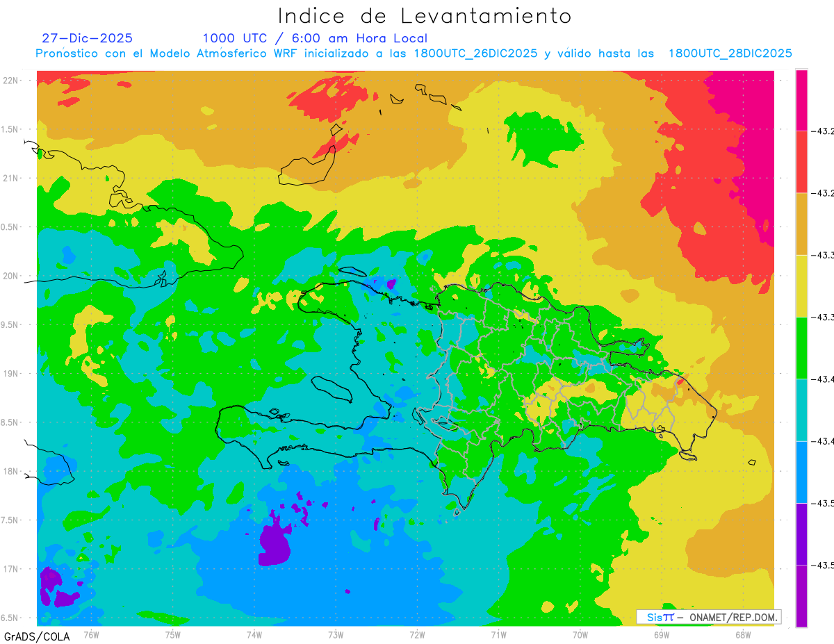
Task: Click the '21N' latitude label
Action: click(x=12, y=179)
